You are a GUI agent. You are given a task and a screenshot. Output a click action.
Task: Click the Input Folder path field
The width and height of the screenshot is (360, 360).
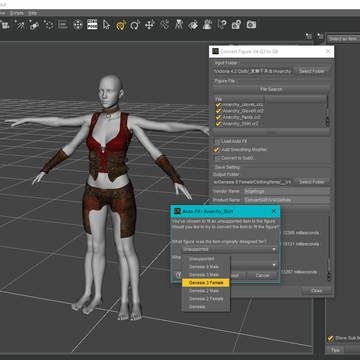click(253, 71)
